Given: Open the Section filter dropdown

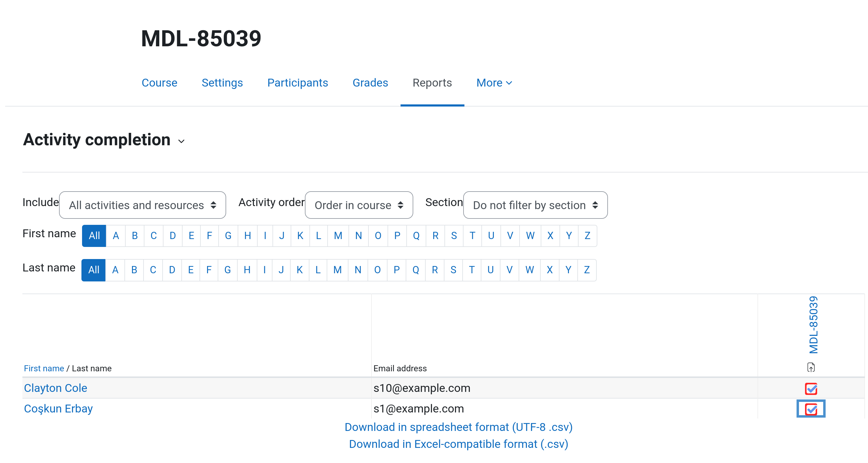Looking at the screenshot, I should coord(535,205).
